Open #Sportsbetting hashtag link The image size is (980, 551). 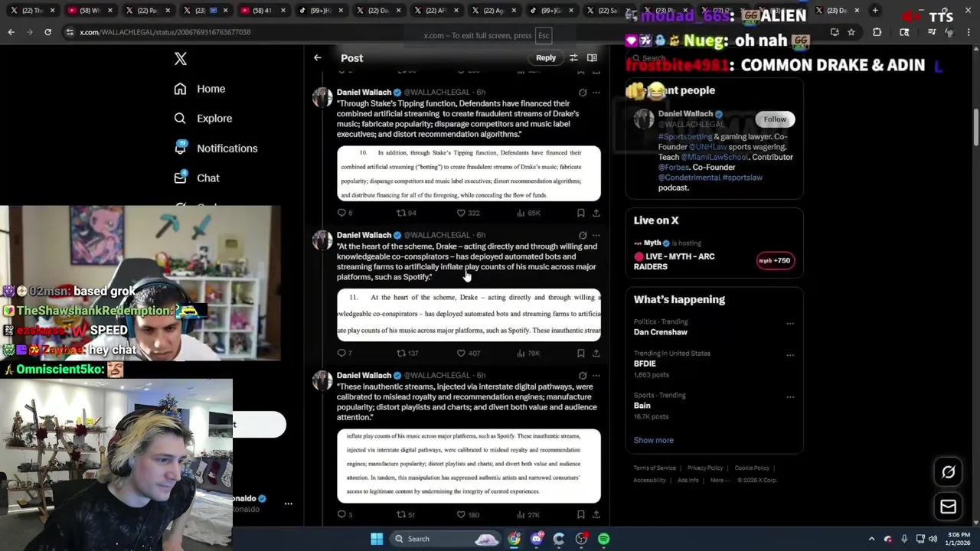tap(685, 137)
